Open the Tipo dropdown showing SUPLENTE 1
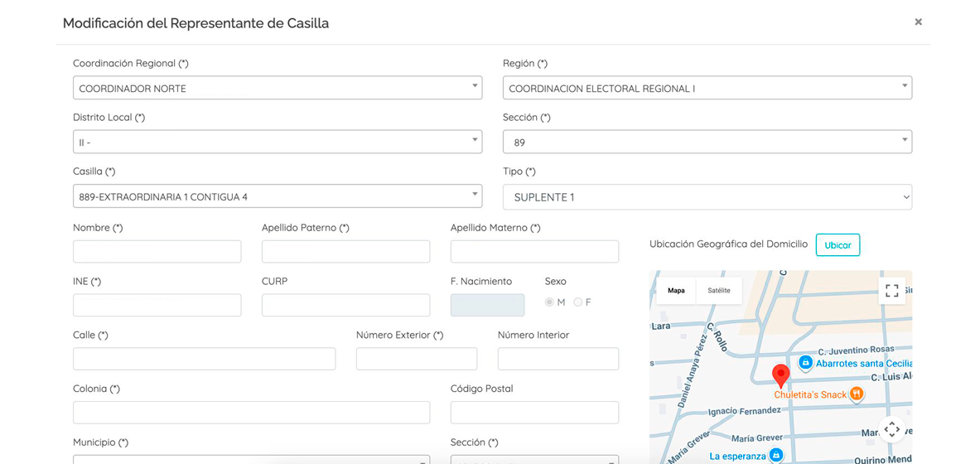980x464 pixels. point(707,197)
